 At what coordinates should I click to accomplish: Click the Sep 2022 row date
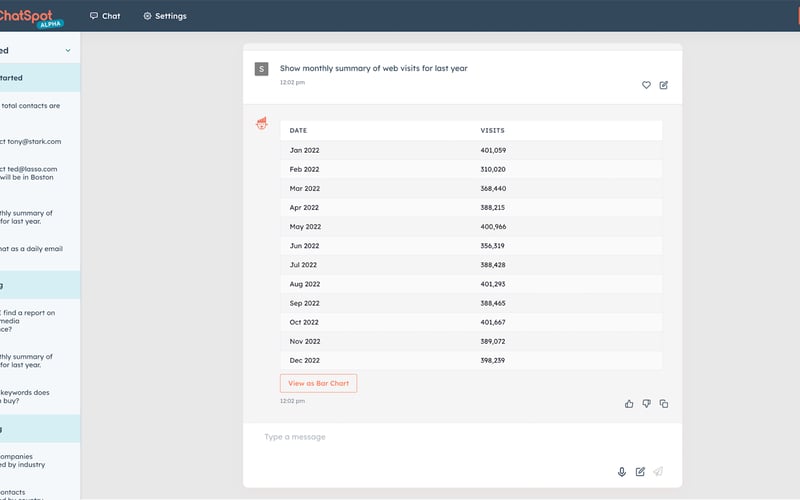(305, 303)
